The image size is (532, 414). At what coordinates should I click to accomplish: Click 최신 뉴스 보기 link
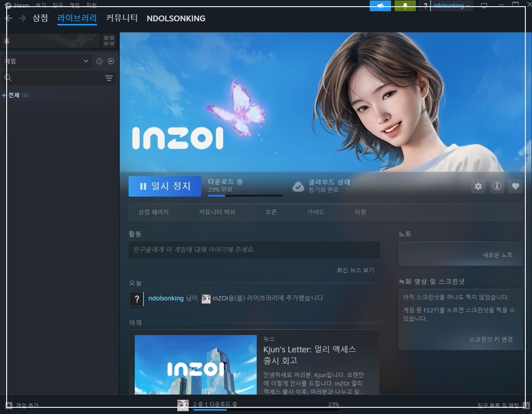click(x=356, y=270)
